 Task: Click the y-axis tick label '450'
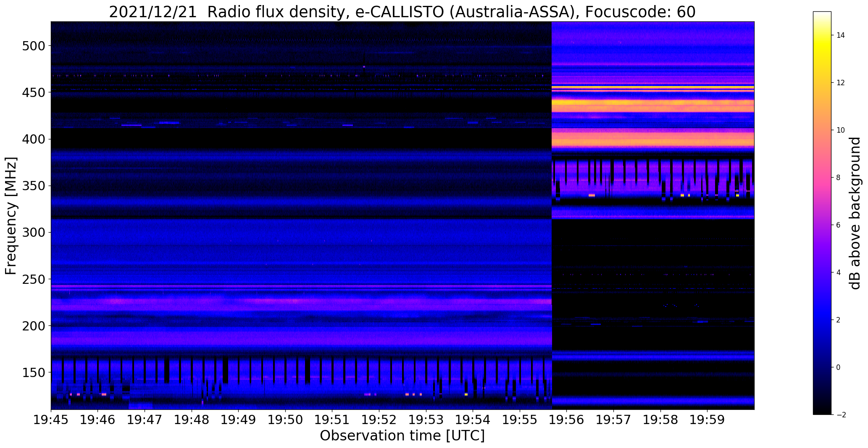coord(33,92)
